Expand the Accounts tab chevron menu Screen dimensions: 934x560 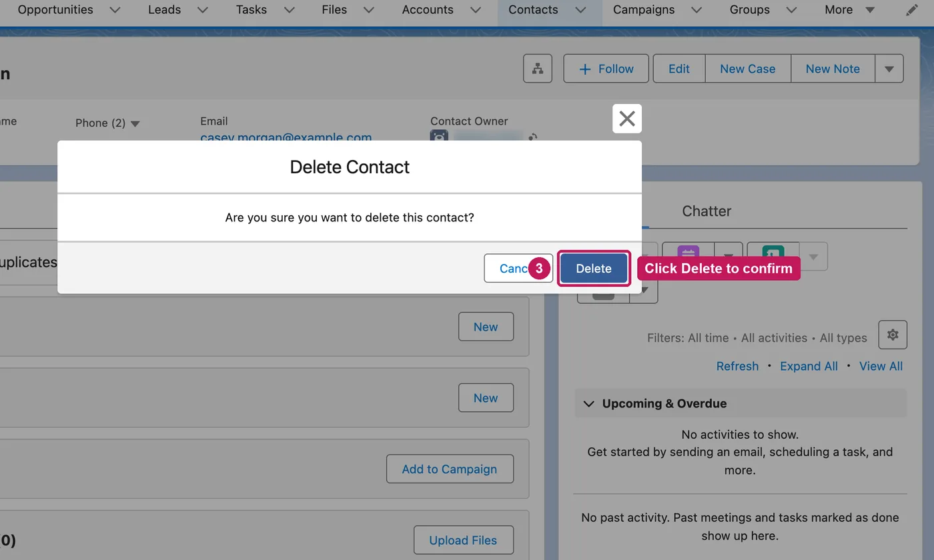click(x=475, y=10)
